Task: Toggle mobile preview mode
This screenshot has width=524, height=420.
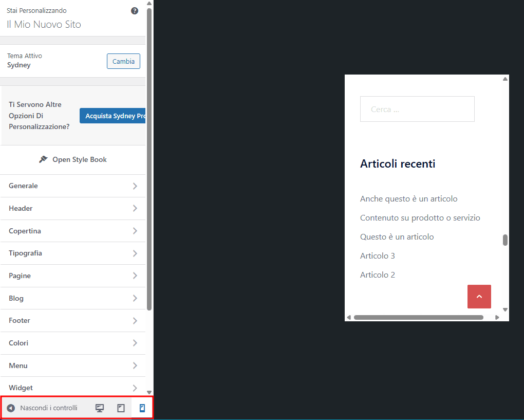Action: pyautogui.click(x=142, y=408)
